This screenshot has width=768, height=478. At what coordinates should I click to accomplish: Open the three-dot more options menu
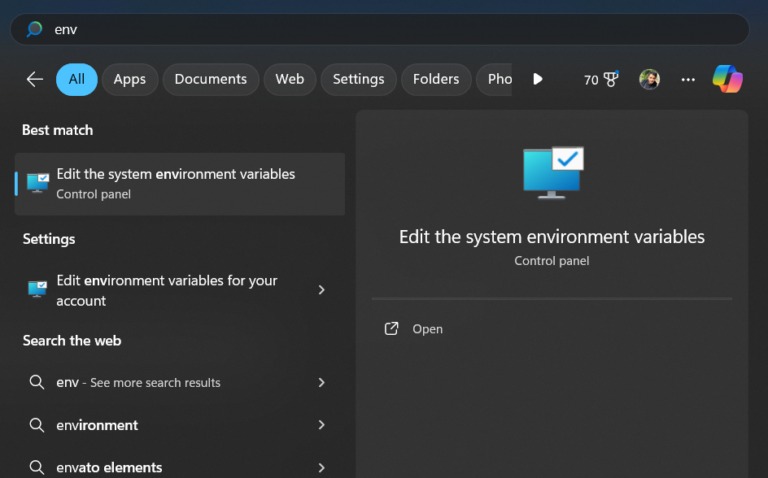688,79
